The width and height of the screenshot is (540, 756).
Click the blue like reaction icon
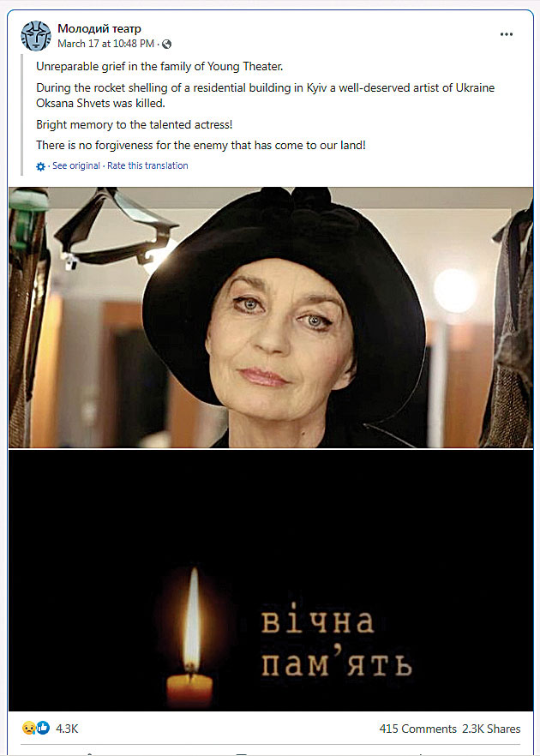click(44, 728)
